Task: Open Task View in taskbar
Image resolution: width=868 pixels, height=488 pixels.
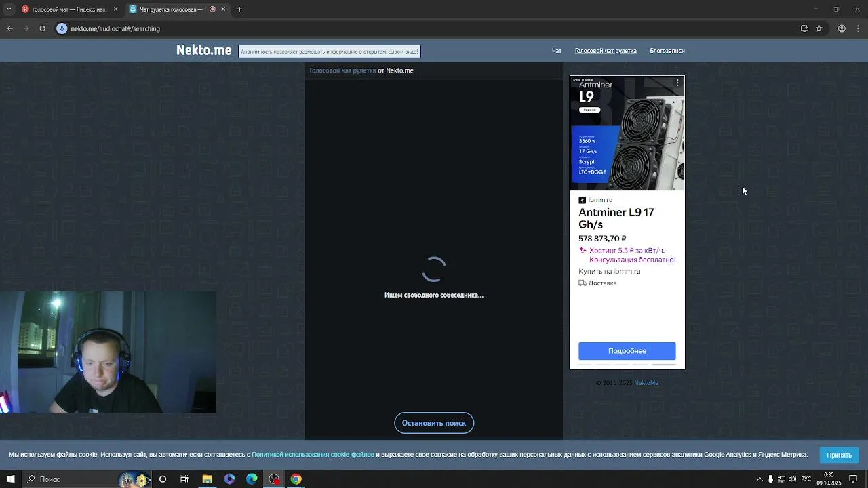Action: 184,479
